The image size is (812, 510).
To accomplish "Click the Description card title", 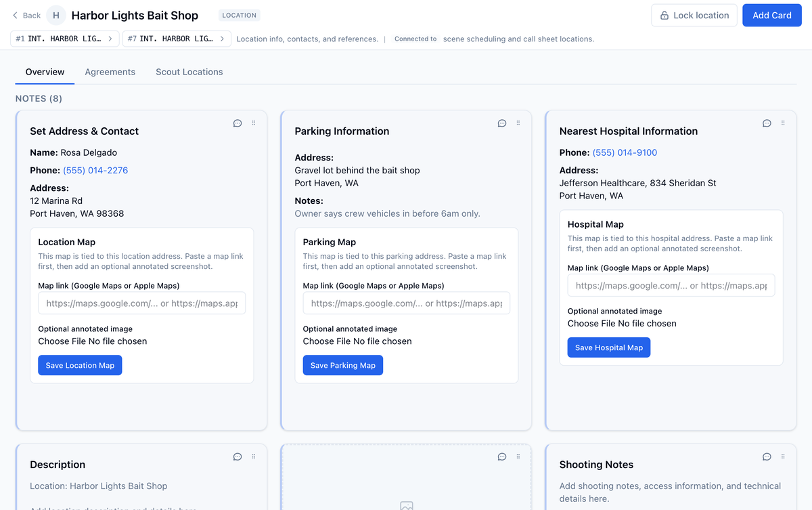I will pos(58,465).
